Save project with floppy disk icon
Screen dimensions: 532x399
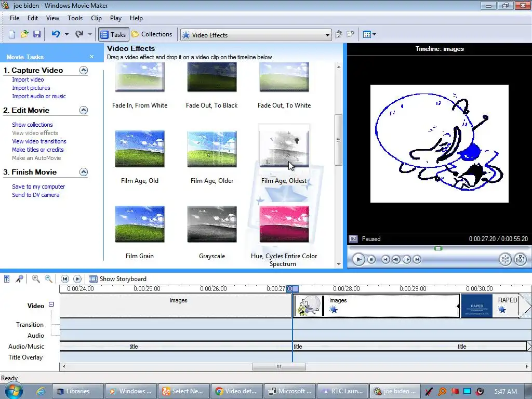pyautogui.click(x=37, y=34)
